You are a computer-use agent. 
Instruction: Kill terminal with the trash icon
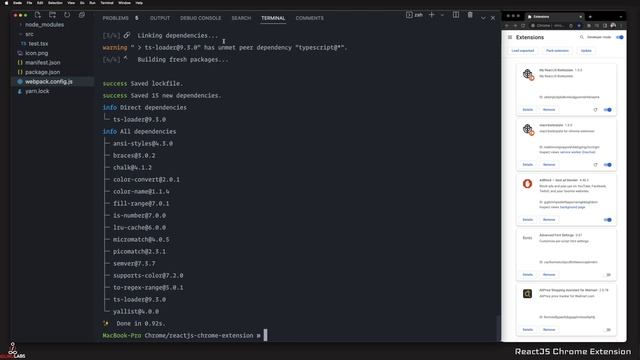470,15
